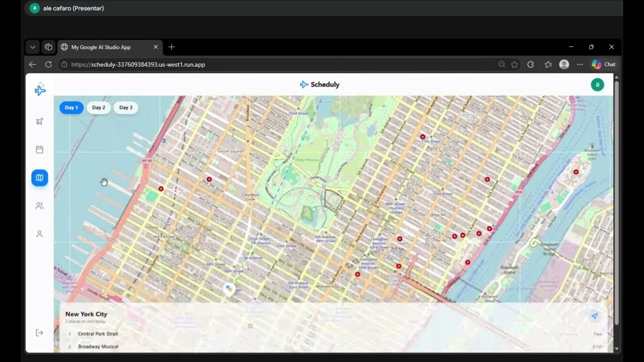Close the My Google AI Studio App tab
Screen dimensions: 644x362
(x=155, y=47)
